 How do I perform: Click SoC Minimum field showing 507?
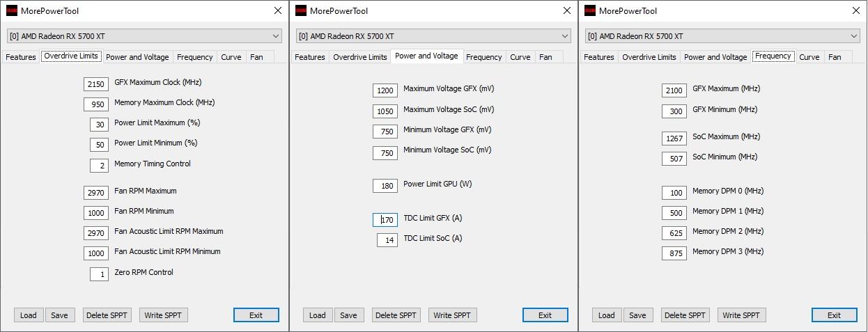tap(674, 159)
